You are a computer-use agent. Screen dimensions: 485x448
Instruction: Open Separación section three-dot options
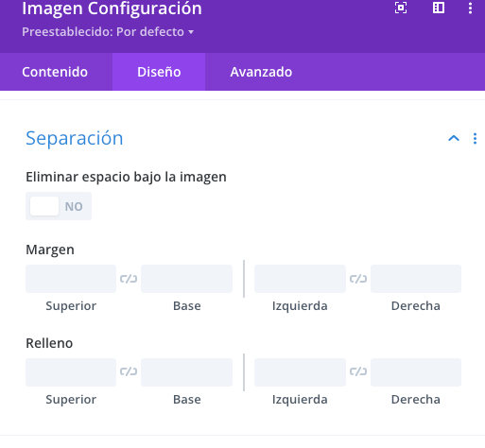pos(475,138)
